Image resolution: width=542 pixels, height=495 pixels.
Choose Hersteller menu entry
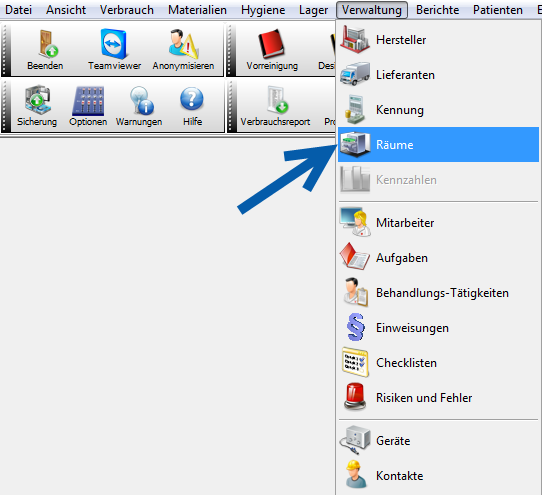pos(438,40)
